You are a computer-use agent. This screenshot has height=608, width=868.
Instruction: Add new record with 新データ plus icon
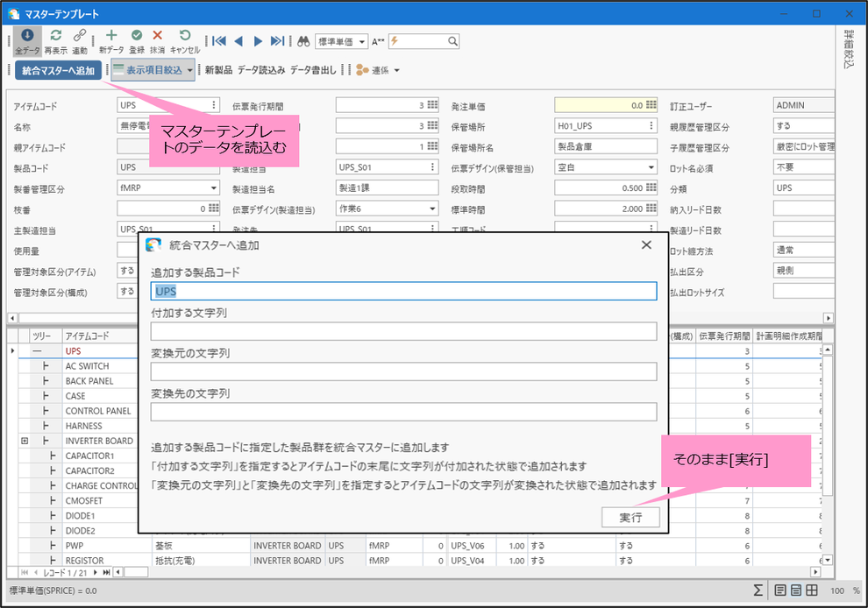tap(111, 36)
